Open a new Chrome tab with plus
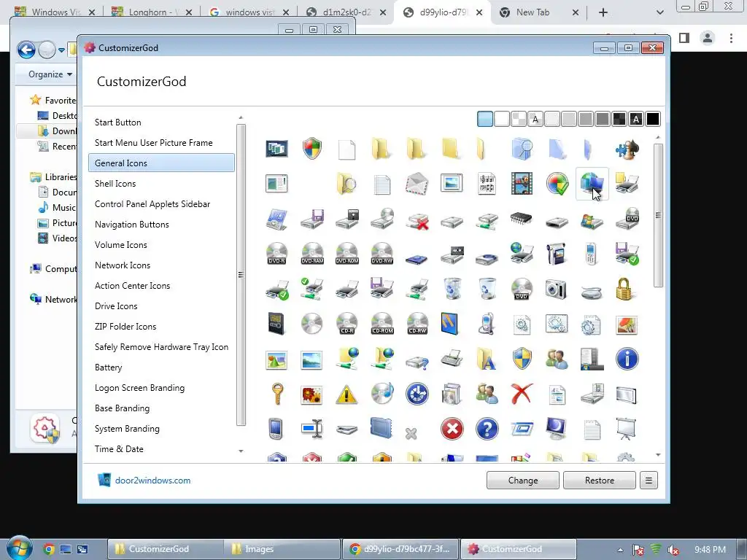This screenshot has height=560, width=747. [x=603, y=13]
